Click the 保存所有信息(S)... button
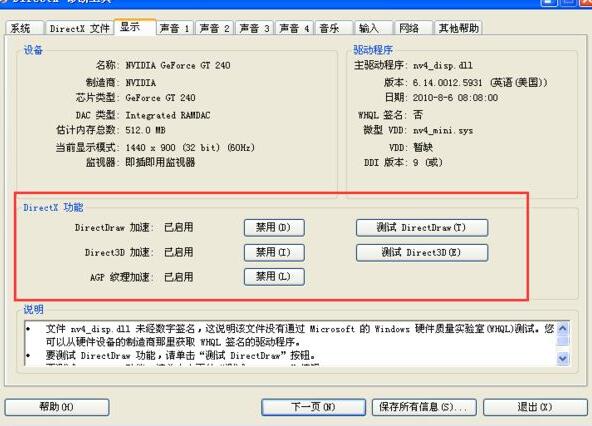 [x=424, y=407]
